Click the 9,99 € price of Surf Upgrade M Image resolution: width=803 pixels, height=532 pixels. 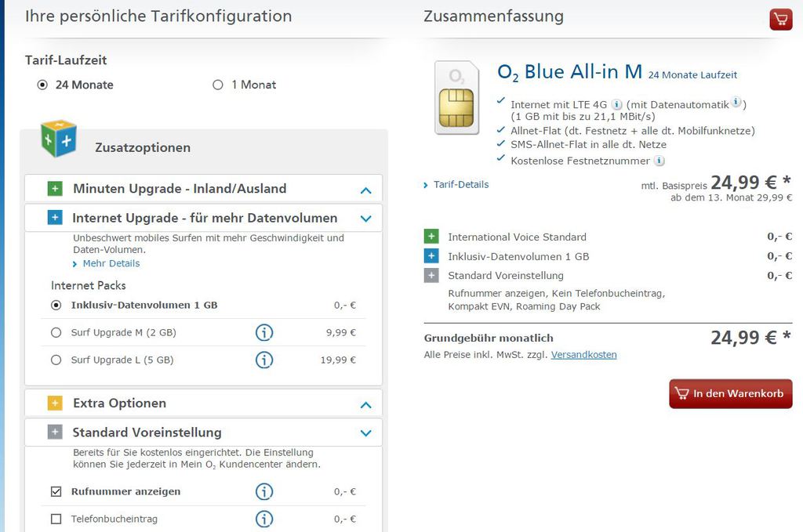point(340,332)
